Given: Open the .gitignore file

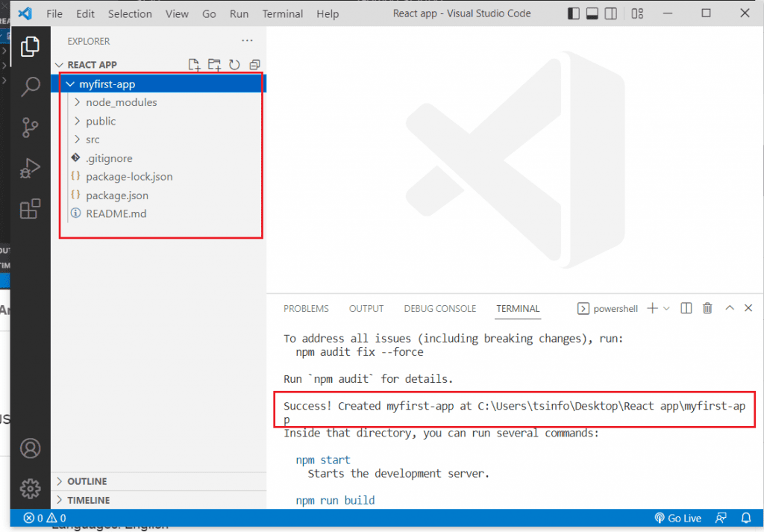Looking at the screenshot, I should [x=159, y=158].
